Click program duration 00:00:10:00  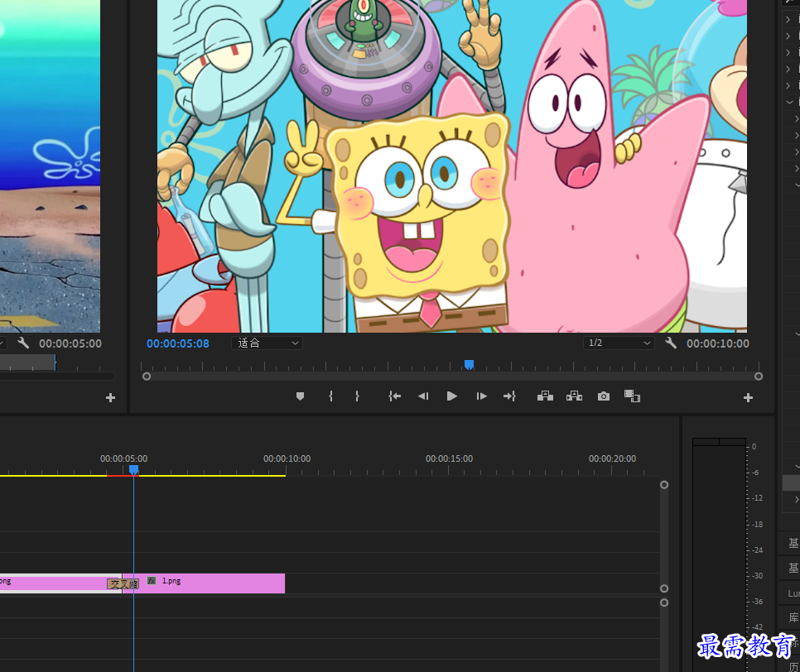click(x=718, y=343)
